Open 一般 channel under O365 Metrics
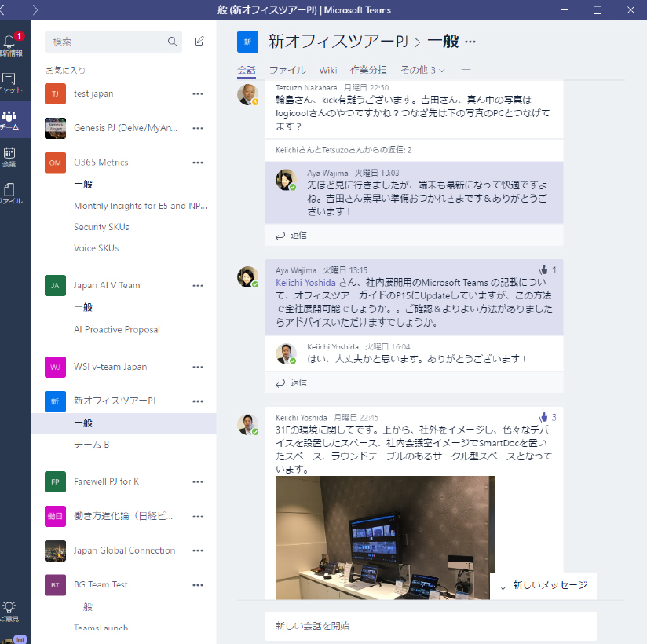This screenshot has width=647, height=644. pos(83,184)
